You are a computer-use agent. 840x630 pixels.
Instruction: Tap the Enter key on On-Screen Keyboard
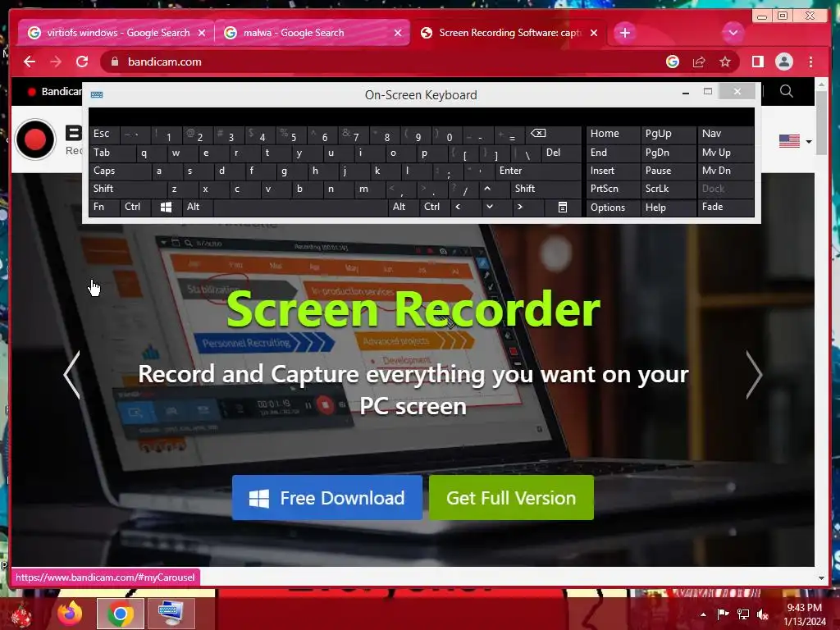pos(537,171)
